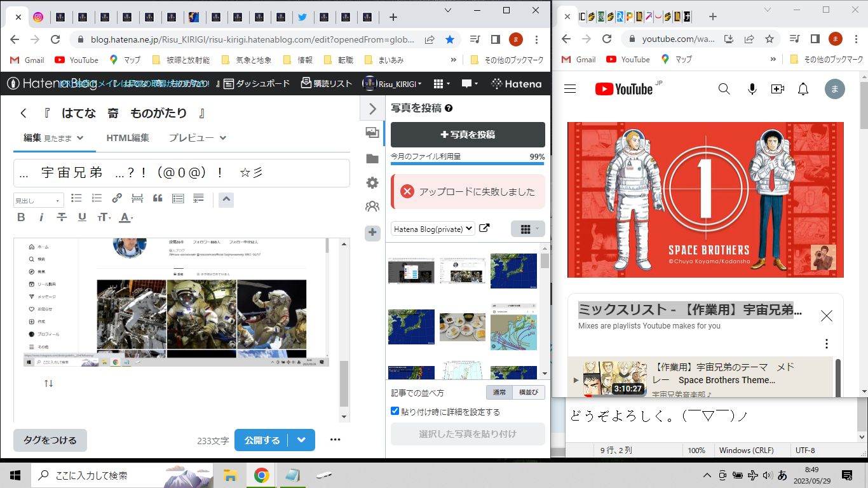Apply italic formatting
Screen dimensions: 868x488
41,217
